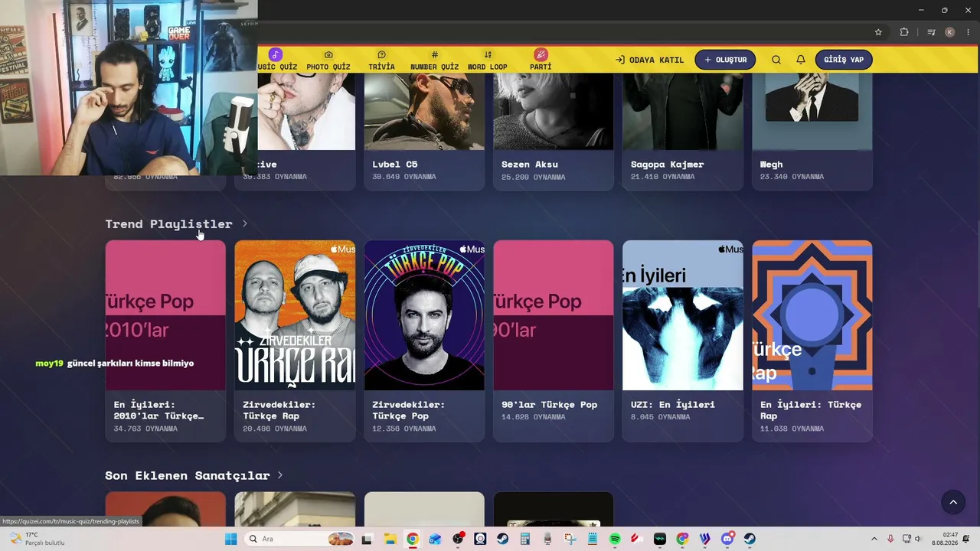980x551 pixels.
Task: Select the Number Quiz hash icon
Action: coord(434,55)
